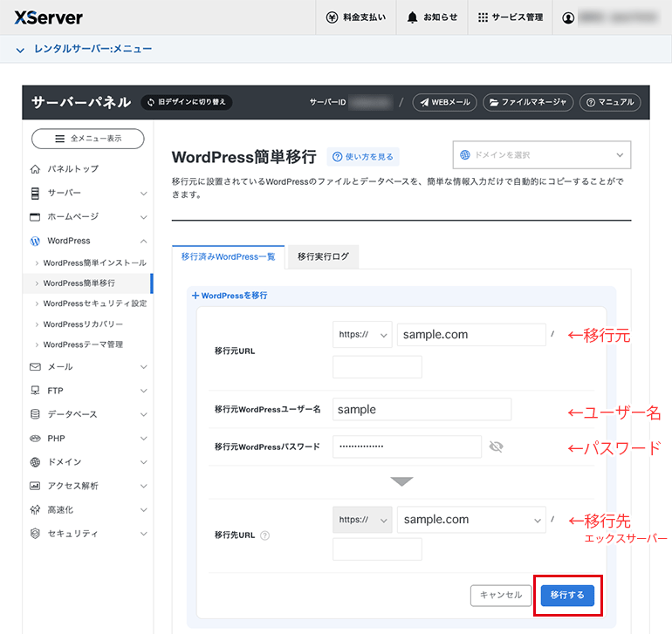Expand the PHP menu chevron
672x634 pixels.
tap(144, 439)
